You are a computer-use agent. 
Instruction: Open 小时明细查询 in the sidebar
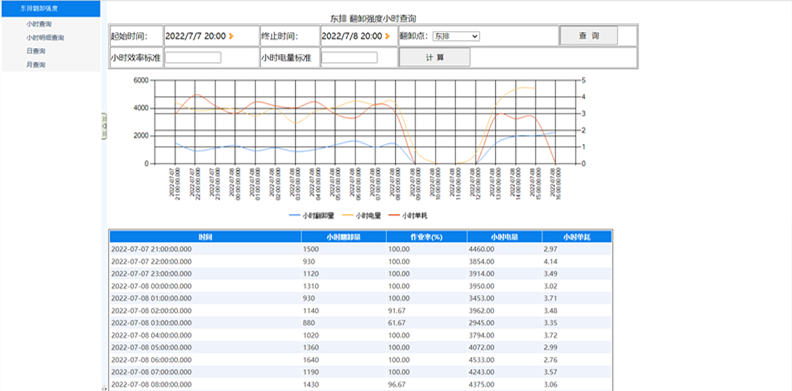coord(45,37)
